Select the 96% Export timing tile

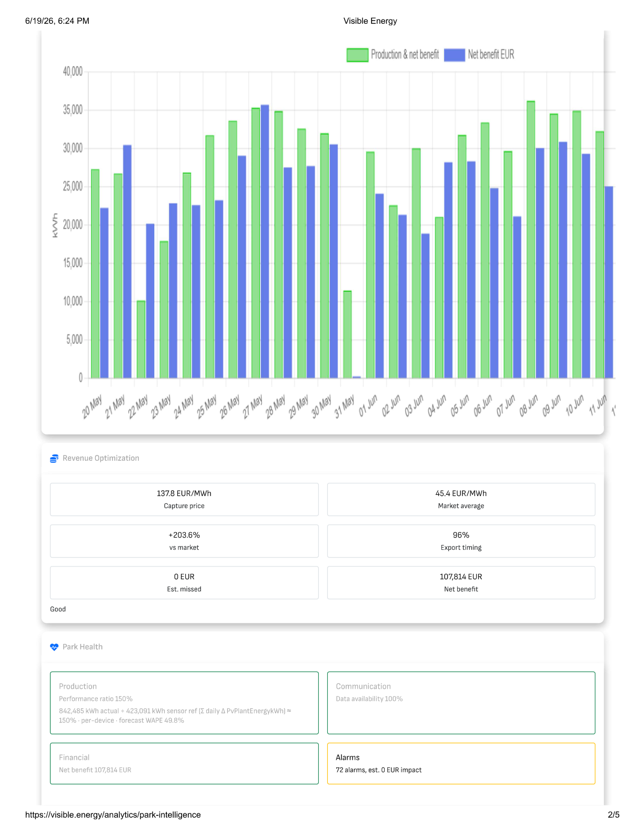(x=461, y=541)
